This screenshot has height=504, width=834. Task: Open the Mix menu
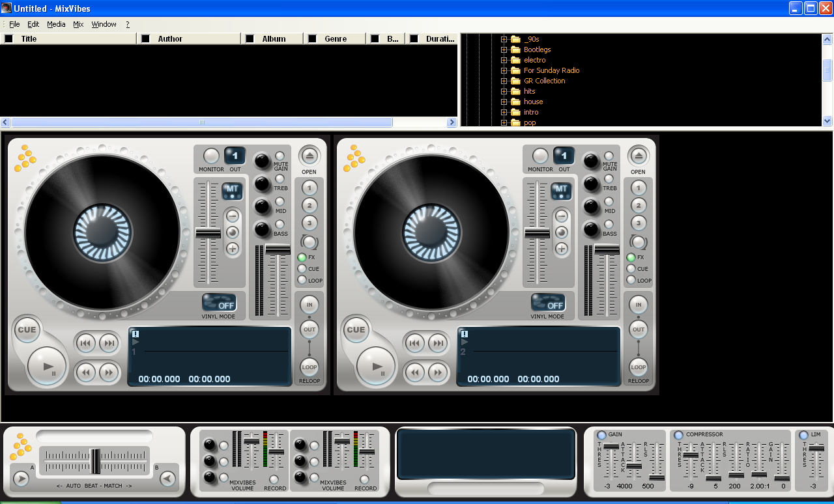pos(78,24)
